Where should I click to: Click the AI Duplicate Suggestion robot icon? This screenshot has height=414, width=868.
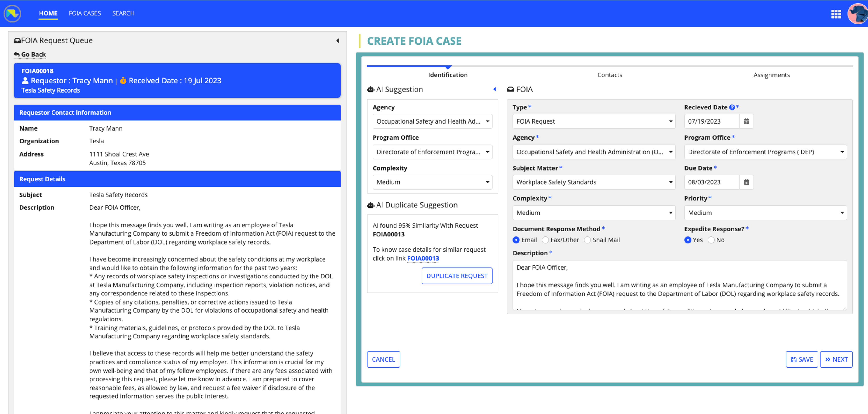coord(371,205)
